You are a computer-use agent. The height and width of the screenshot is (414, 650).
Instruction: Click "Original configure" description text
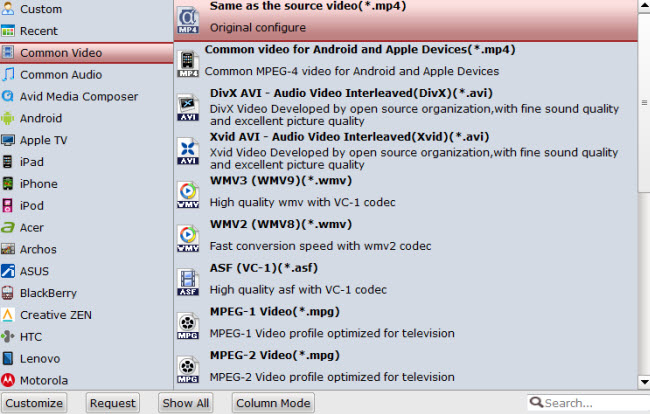[x=258, y=28]
